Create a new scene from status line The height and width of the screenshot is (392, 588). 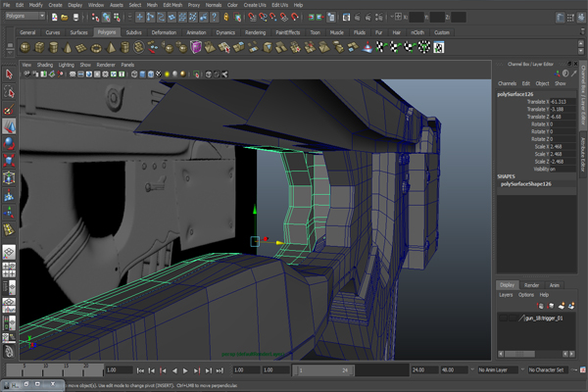tap(55, 17)
